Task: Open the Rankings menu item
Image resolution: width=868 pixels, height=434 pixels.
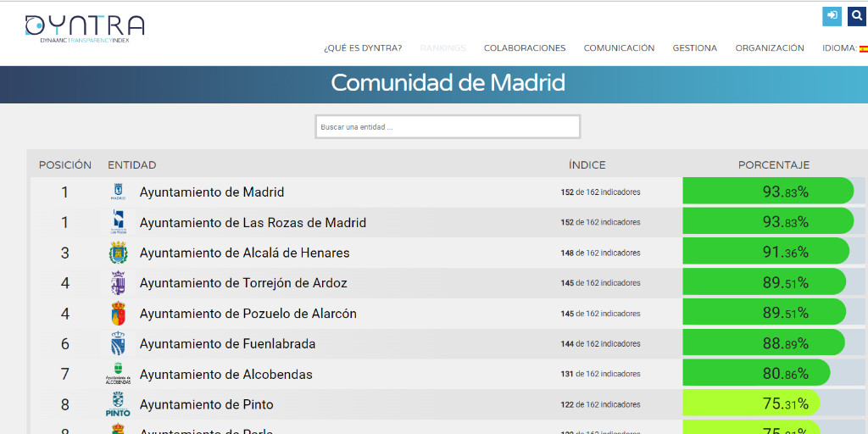Action: coord(442,48)
